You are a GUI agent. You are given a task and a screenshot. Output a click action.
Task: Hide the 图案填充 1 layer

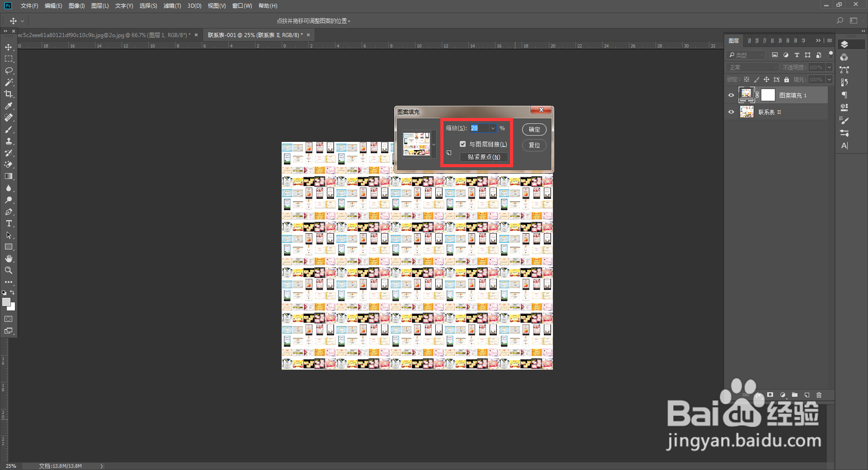pyautogui.click(x=731, y=95)
